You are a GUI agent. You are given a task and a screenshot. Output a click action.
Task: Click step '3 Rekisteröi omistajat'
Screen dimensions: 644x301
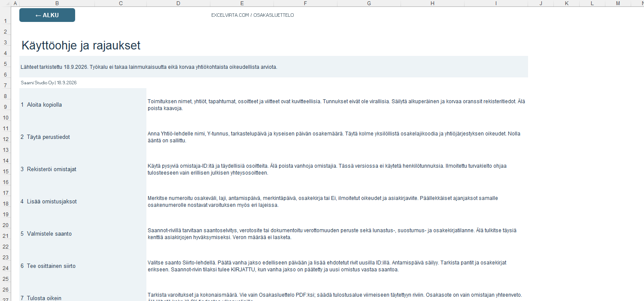pyautogui.click(x=49, y=169)
